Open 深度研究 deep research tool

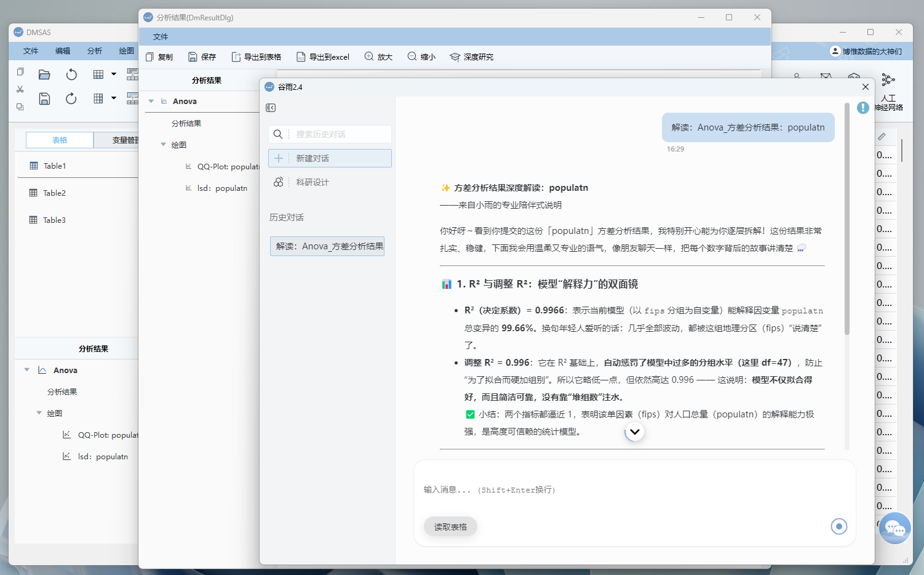click(x=471, y=57)
